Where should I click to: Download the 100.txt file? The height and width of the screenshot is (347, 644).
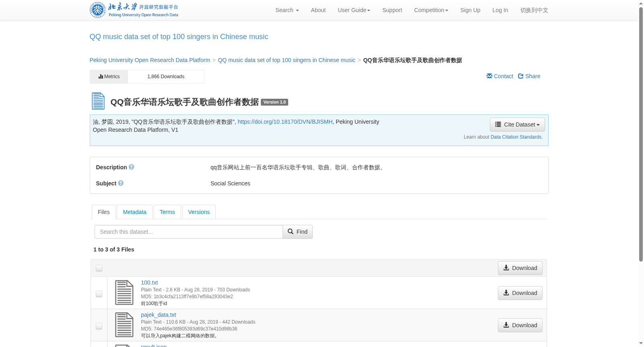pos(520,293)
